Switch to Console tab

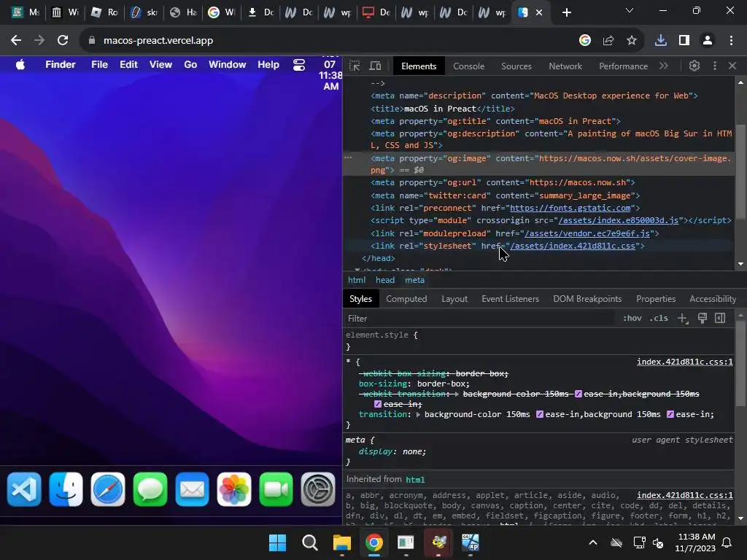[469, 66]
